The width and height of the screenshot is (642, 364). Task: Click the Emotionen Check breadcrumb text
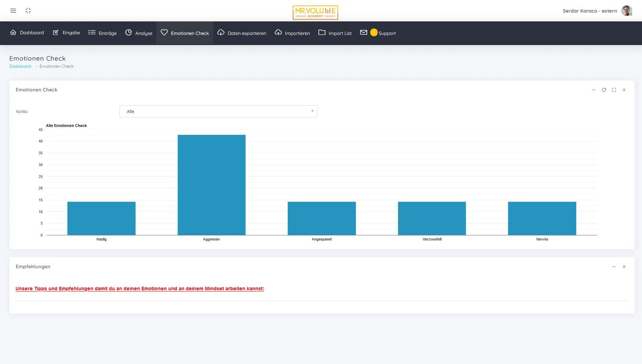(57, 66)
